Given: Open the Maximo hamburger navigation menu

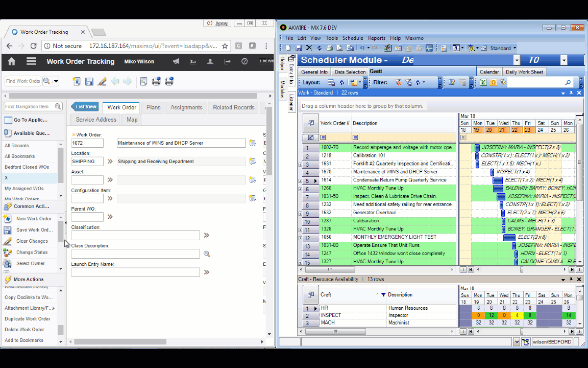Looking at the screenshot, I should coord(31,61).
